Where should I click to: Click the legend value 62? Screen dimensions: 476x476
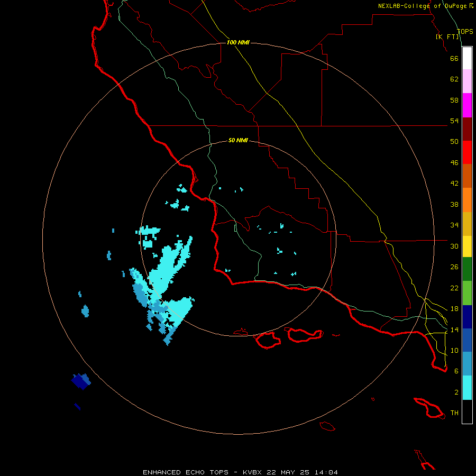pyautogui.click(x=454, y=79)
